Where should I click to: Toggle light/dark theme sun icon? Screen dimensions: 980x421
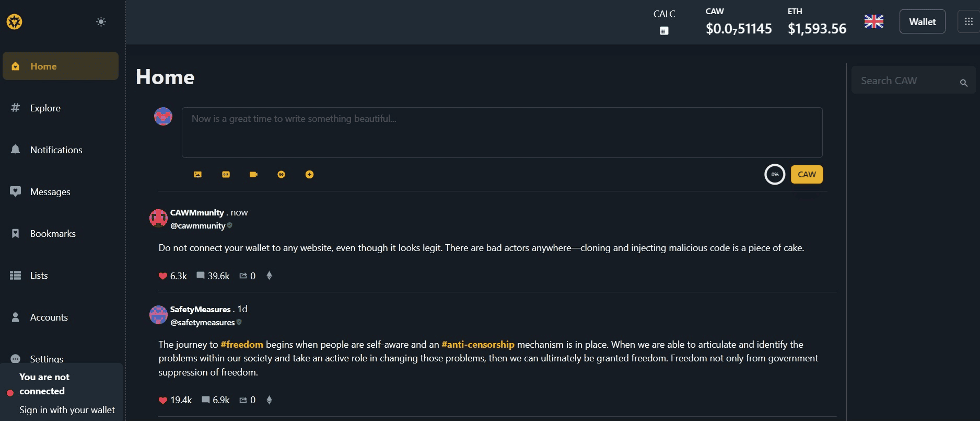[101, 21]
